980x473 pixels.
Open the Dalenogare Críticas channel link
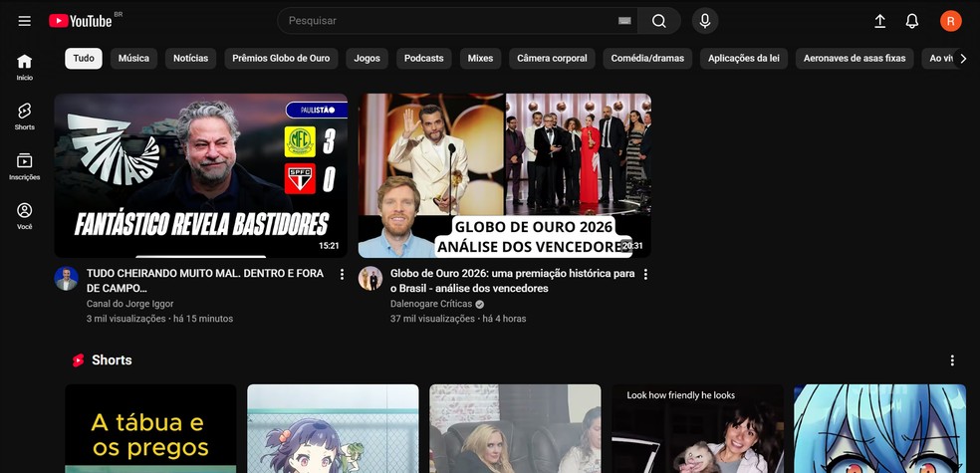pyautogui.click(x=431, y=304)
